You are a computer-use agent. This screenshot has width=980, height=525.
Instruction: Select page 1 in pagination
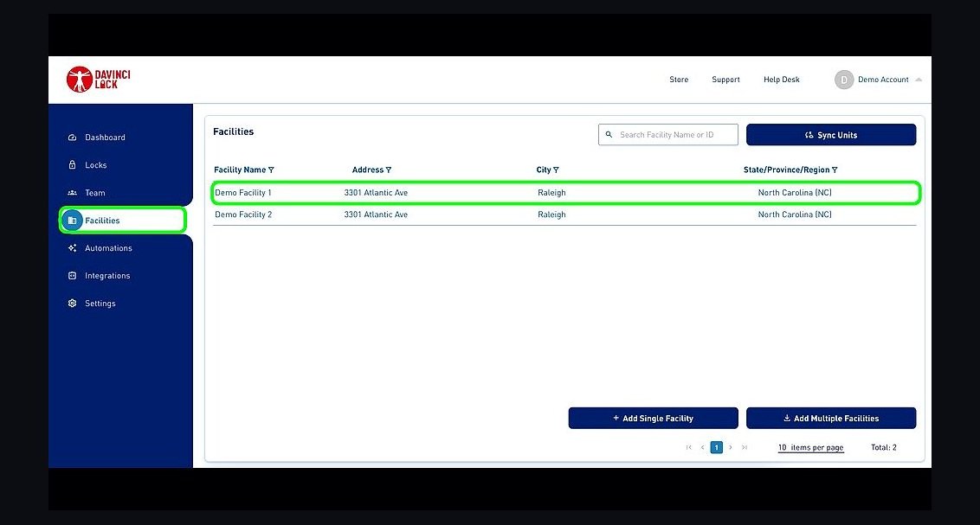click(716, 448)
